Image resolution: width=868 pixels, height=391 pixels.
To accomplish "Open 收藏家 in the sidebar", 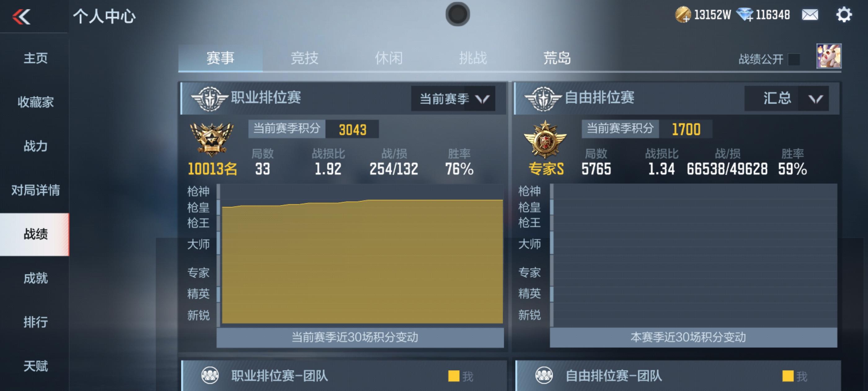I will pos(35,102).
